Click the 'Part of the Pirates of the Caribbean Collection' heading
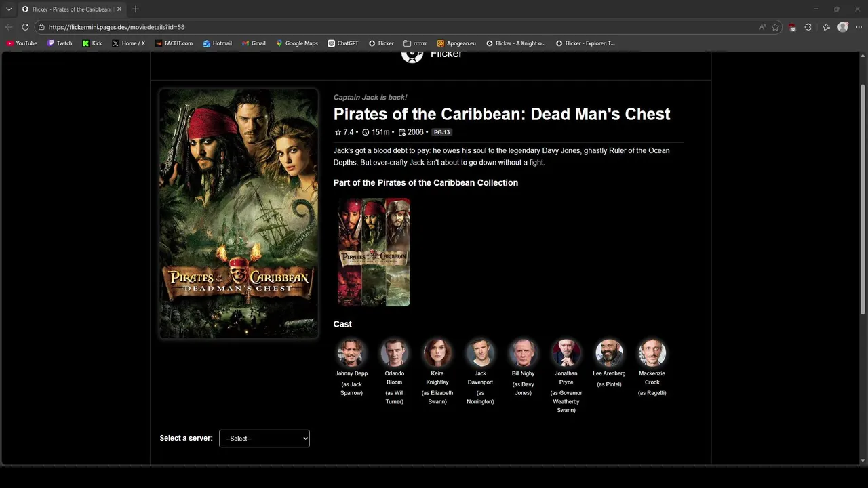The width and height of the screenshot is (868, 488). click(x=426, y=183)
